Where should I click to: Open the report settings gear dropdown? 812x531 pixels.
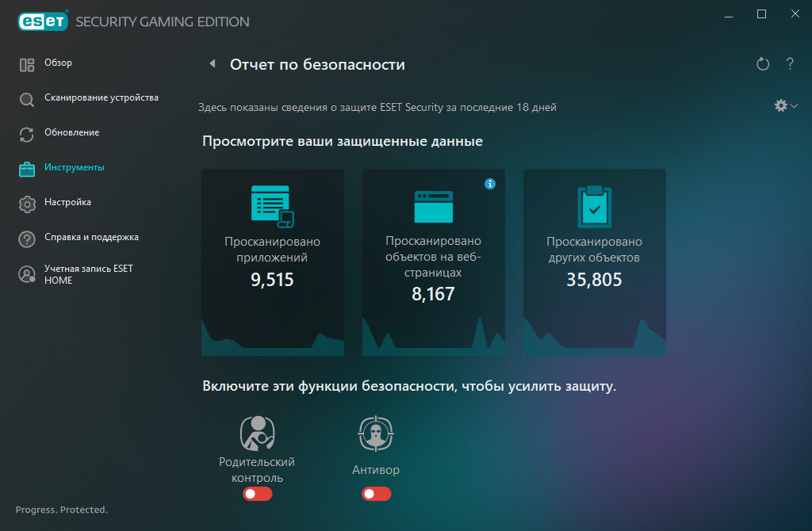point(786,105)
